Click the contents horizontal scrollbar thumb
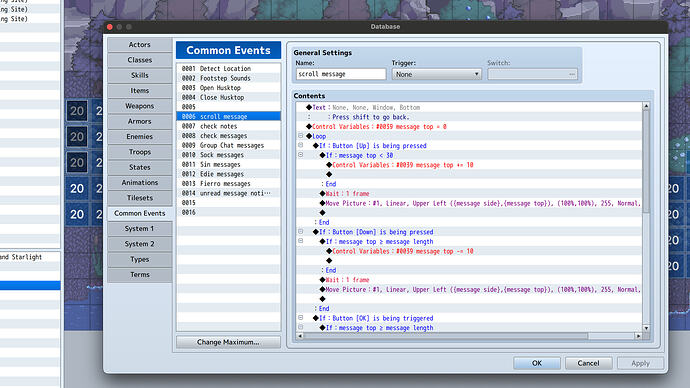This screenshot has width=690, height=388. click(446, 336)
